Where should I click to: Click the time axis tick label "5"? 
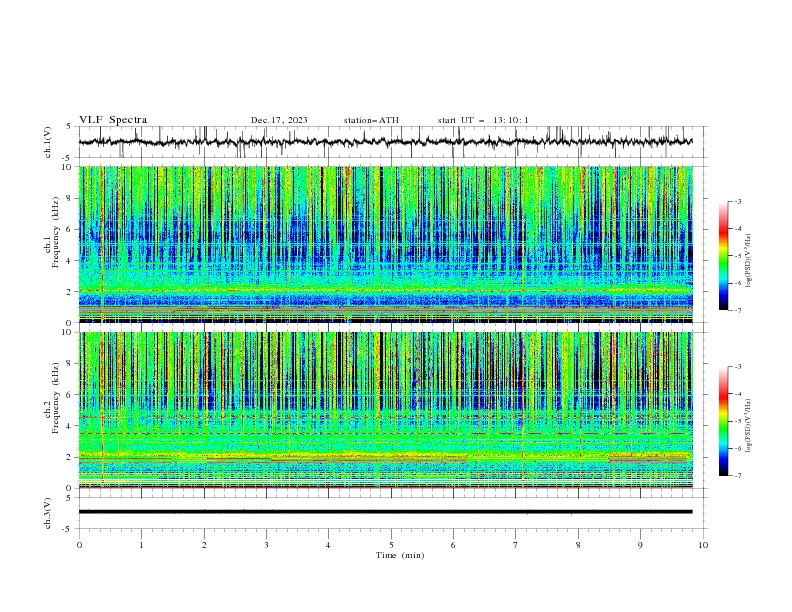[391, 545]
